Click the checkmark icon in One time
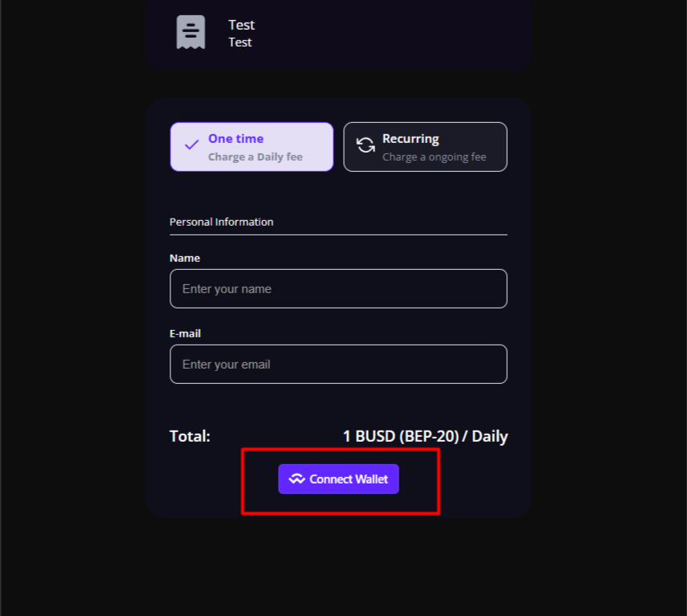Viewport: 687px width, 616px height. [192, 145]
